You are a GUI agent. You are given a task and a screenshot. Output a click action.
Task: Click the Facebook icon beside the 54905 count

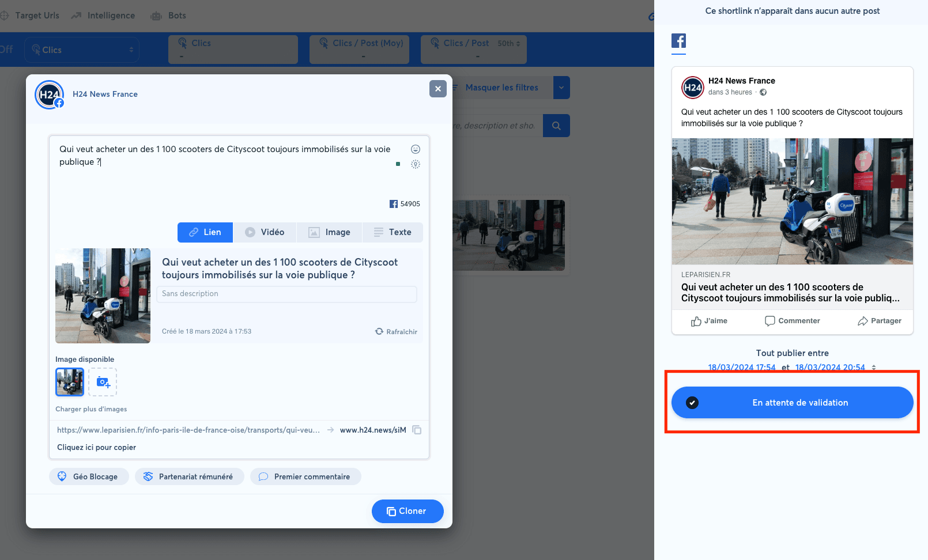click(394, 204)
